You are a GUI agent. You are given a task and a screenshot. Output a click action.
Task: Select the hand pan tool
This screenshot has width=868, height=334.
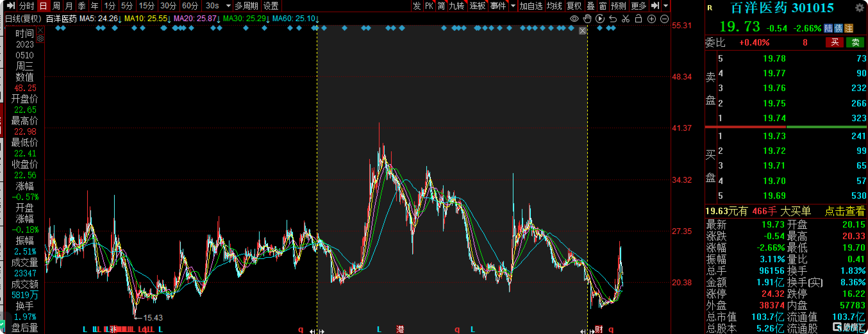pyautogui.click(x=587, y=19)
